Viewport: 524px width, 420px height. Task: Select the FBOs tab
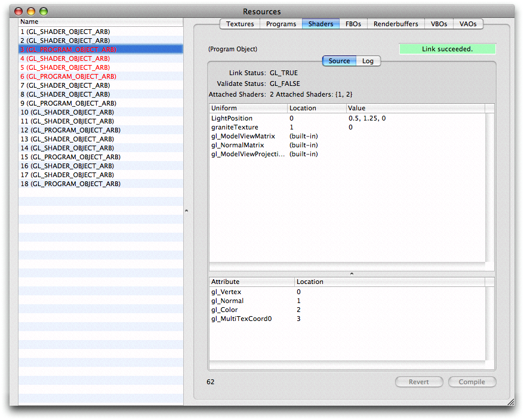(353, 24)
